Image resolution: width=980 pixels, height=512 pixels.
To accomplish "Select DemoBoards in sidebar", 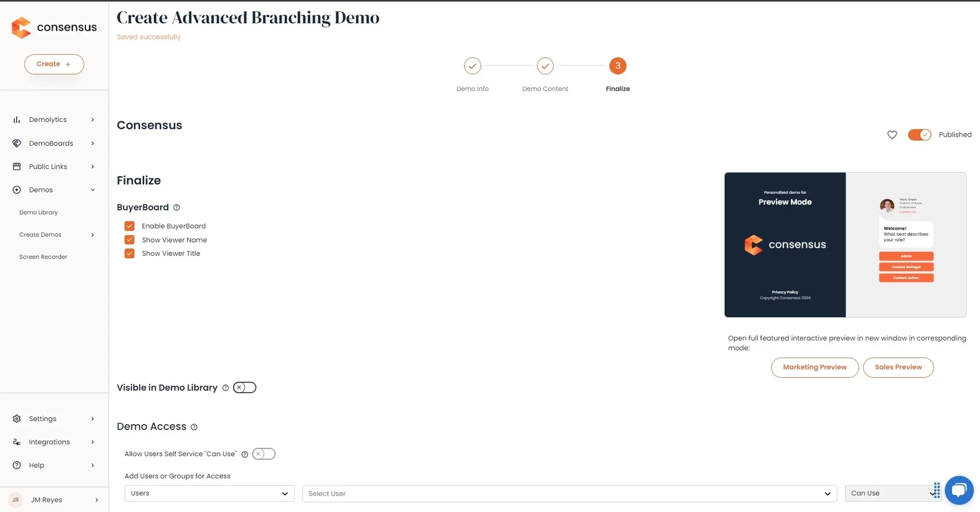I will tap(51, 144).
